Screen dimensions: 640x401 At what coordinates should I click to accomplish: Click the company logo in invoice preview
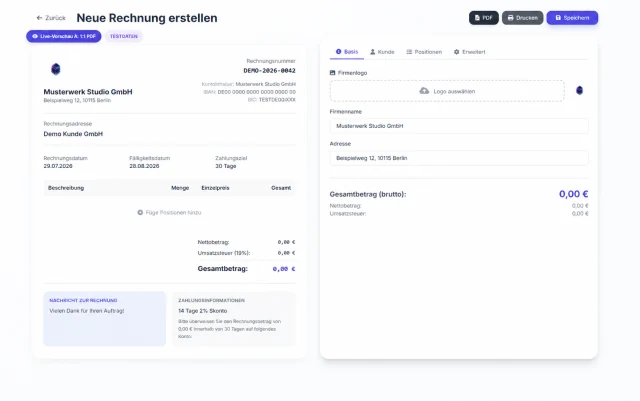pos(56,69)
